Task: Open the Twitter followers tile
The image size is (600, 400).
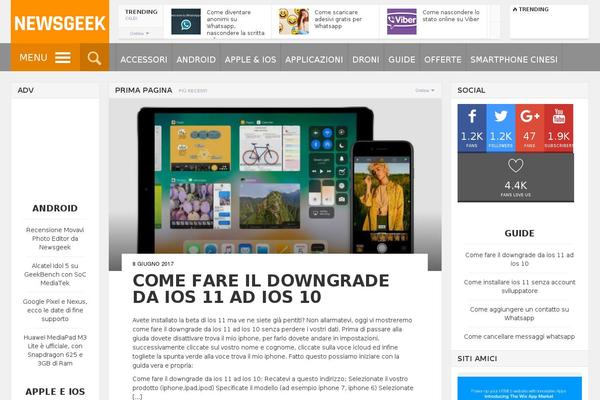Action: (501, 128)
